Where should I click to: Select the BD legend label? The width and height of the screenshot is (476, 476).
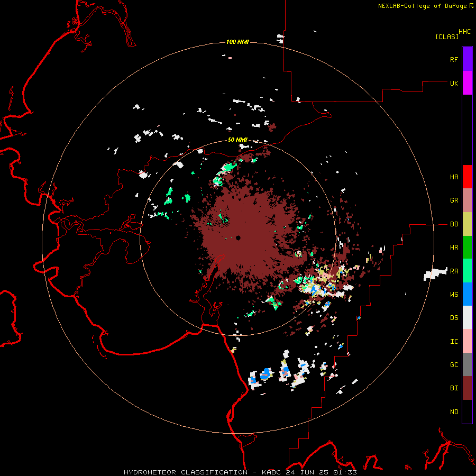coord(454,224)
